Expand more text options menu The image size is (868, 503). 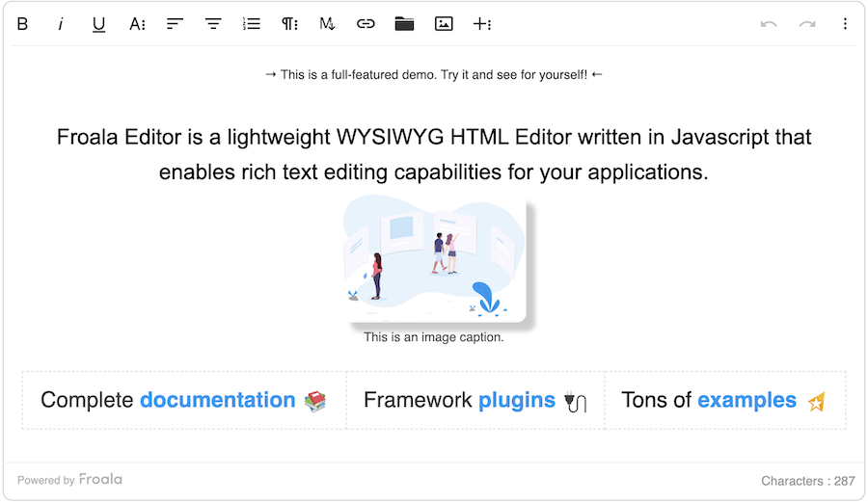(137, 24)
